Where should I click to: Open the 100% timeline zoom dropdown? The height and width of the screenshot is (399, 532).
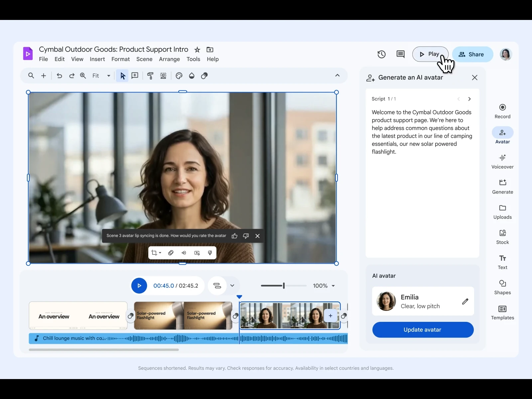333,286
